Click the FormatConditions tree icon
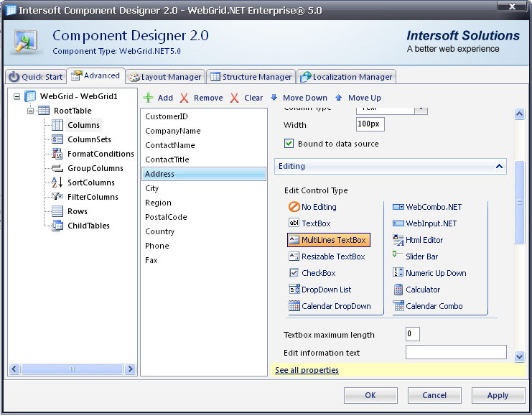Screen dimensions: 532x416 57,154
